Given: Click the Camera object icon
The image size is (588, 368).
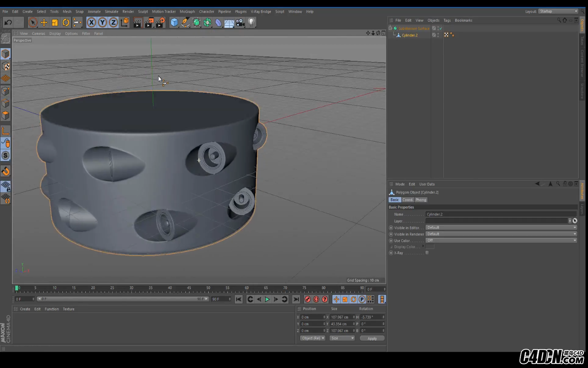Looking at the screenshot, I should (x=241, y=22).
